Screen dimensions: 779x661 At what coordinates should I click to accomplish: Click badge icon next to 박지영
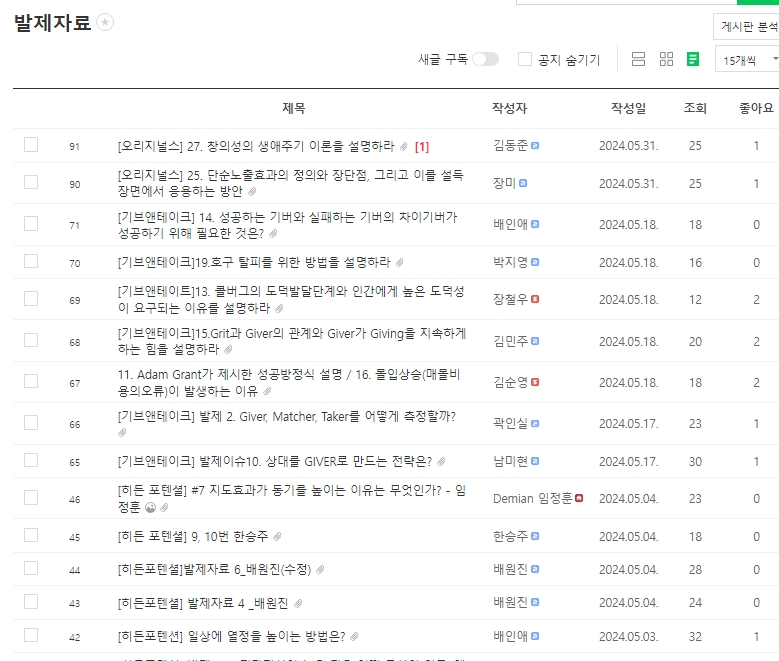(x=535, y=262)
